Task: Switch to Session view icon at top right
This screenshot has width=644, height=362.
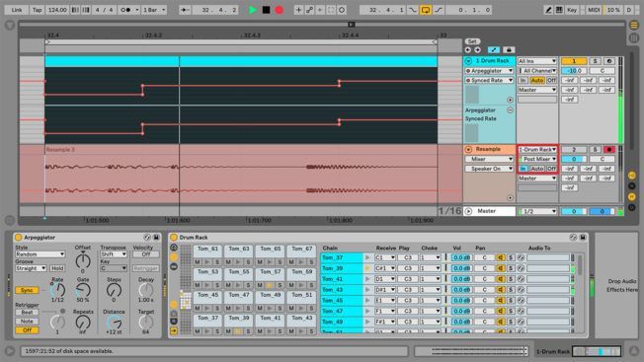Action: [634, 38]
